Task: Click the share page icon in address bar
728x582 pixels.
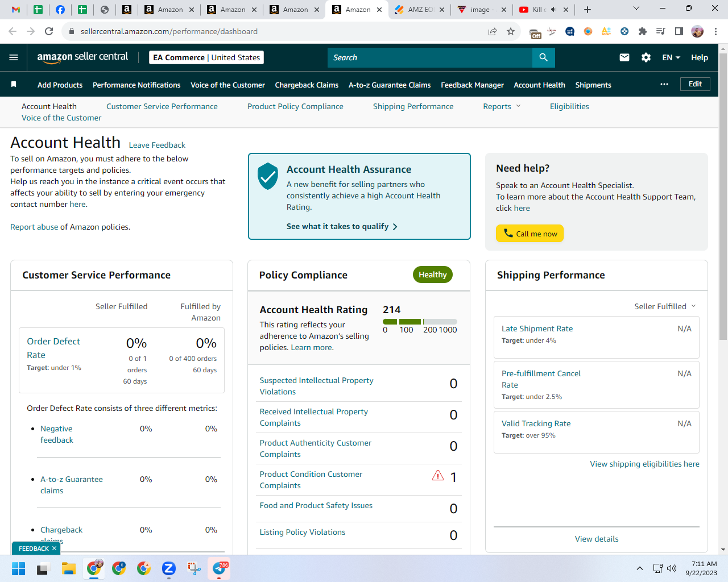Action: (493, 31)
